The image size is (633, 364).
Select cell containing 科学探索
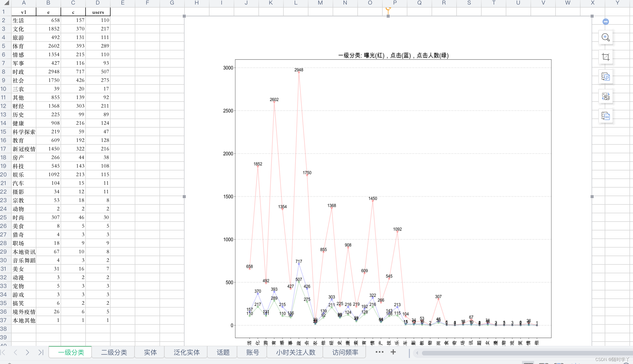[24, 132]
